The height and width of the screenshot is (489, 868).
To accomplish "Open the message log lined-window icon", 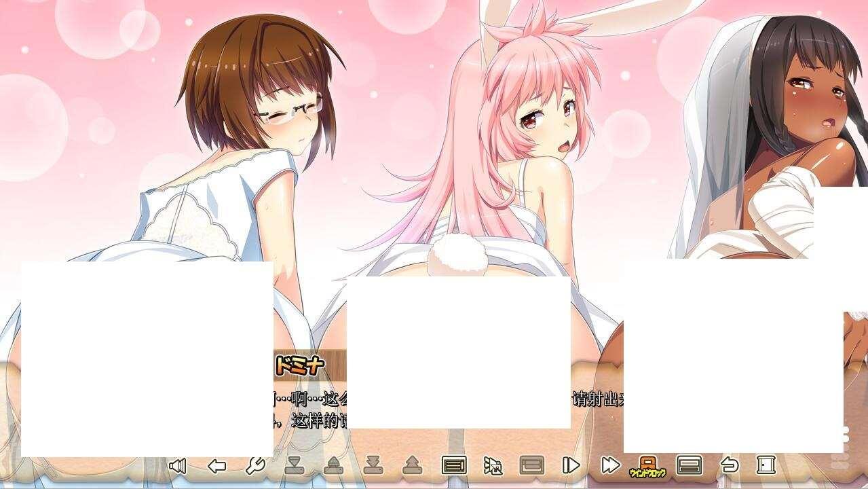I will click(454, 465).
